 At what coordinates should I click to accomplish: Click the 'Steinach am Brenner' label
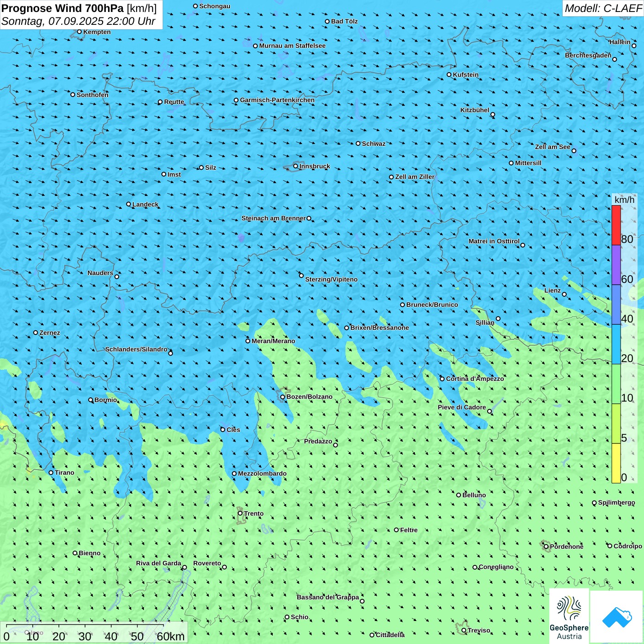274,218
